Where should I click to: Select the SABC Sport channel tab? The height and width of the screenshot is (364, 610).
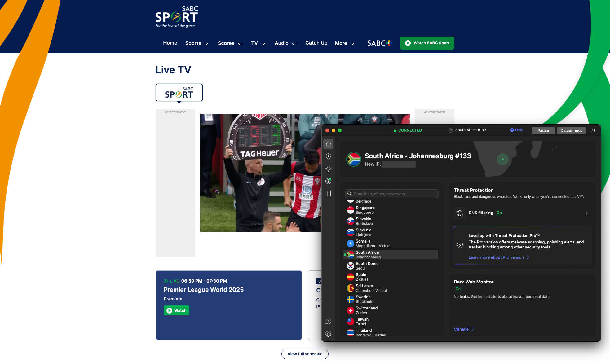(179, 92)
